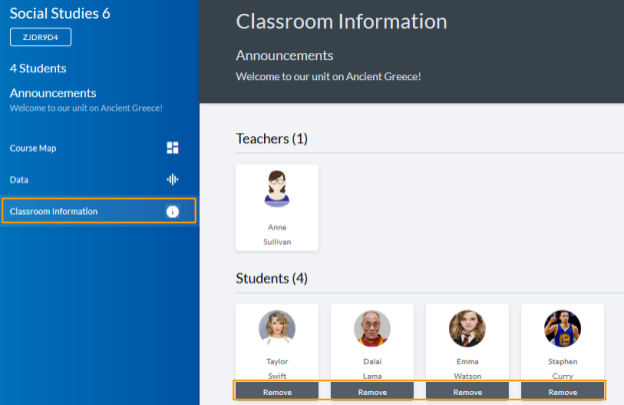Click the Course Map grid icon

click(x=172, y=148)
